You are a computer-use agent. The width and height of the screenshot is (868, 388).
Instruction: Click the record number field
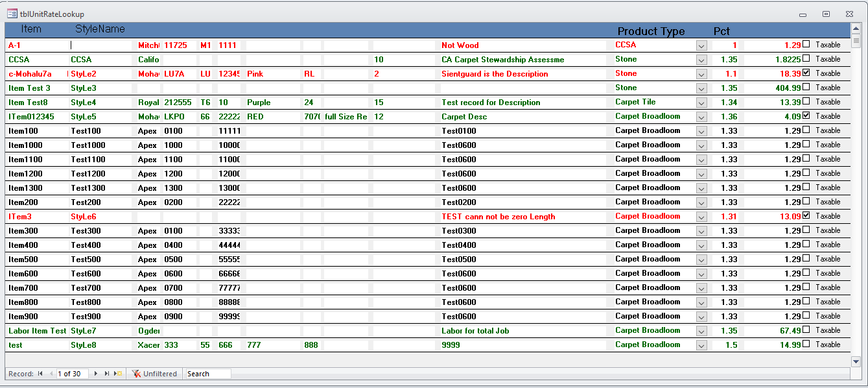pyautogui.click(x=72, y=374)
